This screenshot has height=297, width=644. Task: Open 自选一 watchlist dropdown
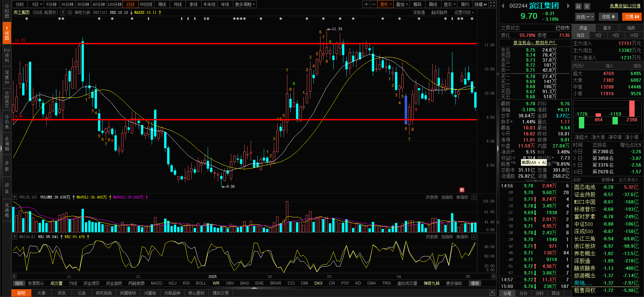click(x=585, y=17)
